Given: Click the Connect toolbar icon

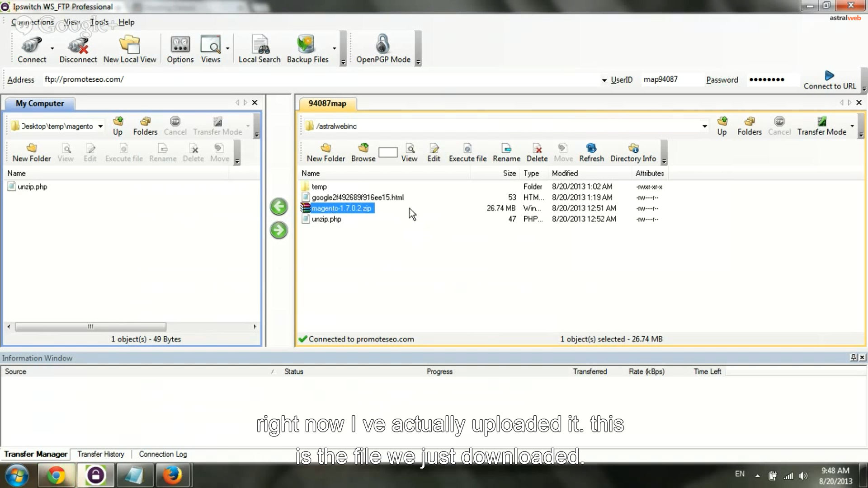Looking at the screenshot, I should pyautogui.click(x=32, y=50).
